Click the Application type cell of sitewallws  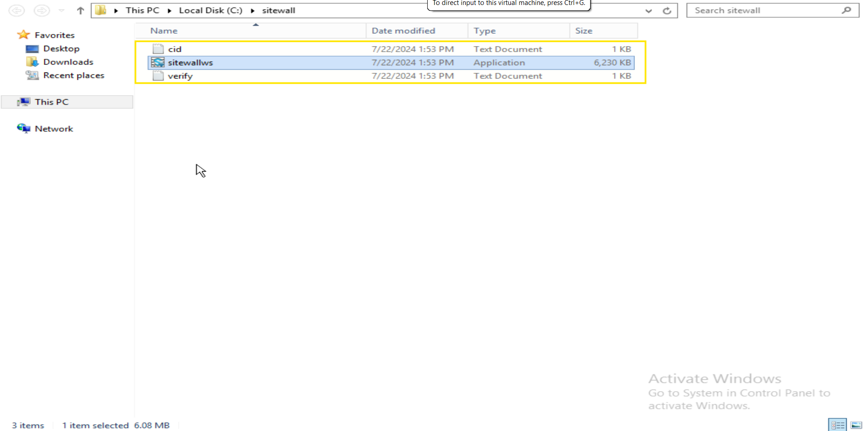coord(499,62)
